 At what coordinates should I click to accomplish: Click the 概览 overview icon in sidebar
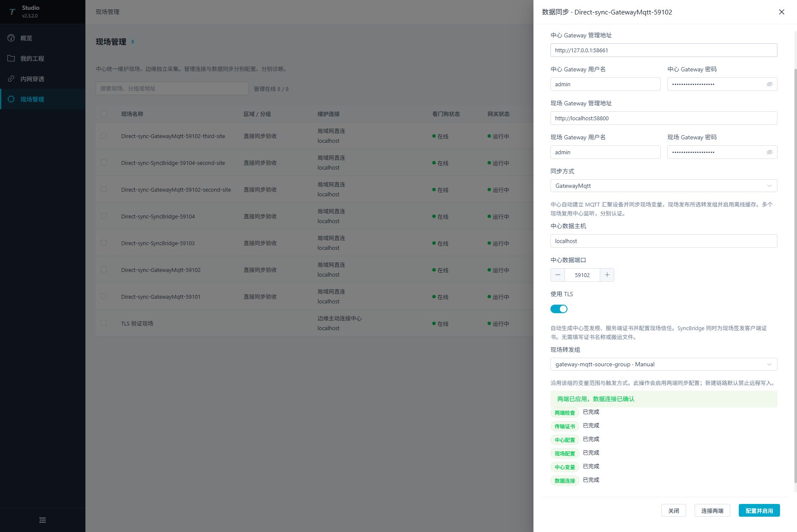11,38
